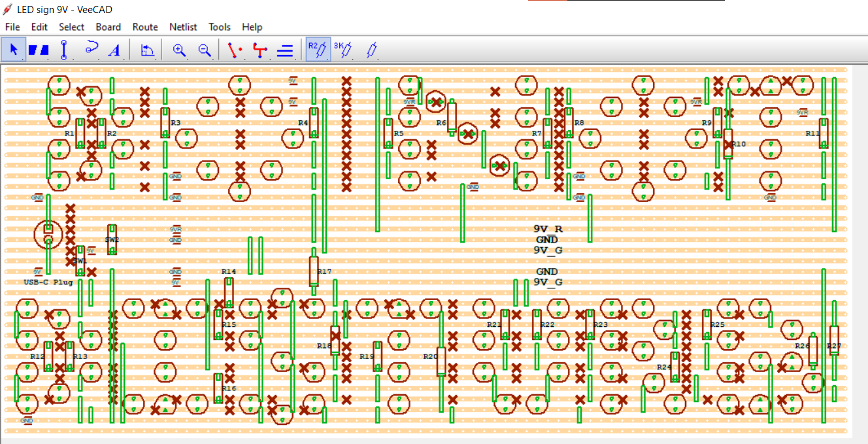This screenshot has width=868, height=444.
Task: Toggle component value display (3K)
Action: click(343, 50)
